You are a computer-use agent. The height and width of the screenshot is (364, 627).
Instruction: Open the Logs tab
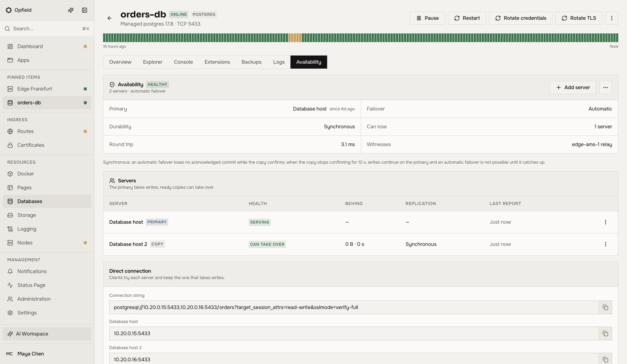(279, 62)
